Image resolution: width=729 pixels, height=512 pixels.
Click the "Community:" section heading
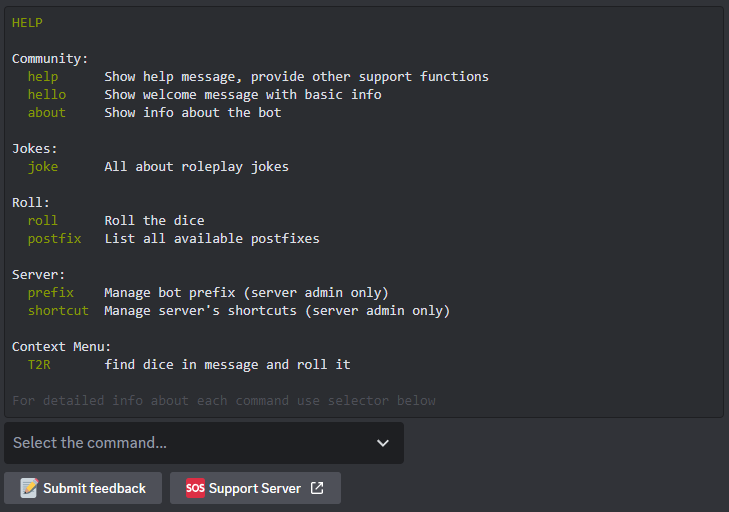[x=50, y=59]
